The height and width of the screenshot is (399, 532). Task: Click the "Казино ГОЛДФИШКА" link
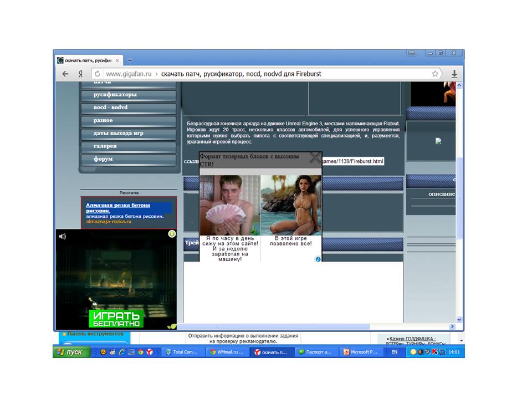click(x=412, y=339)
